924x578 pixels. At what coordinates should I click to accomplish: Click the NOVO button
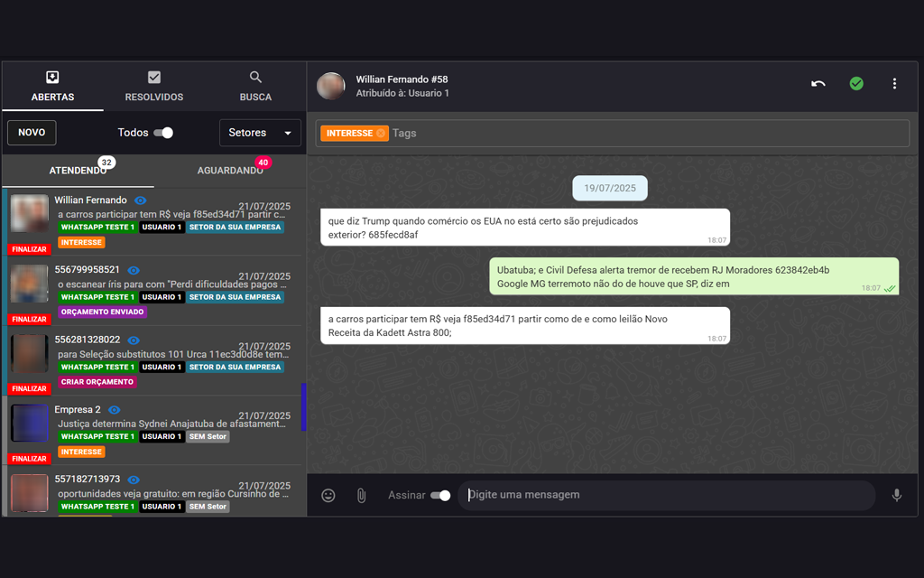pyautogui.click(x=32, y=133)
